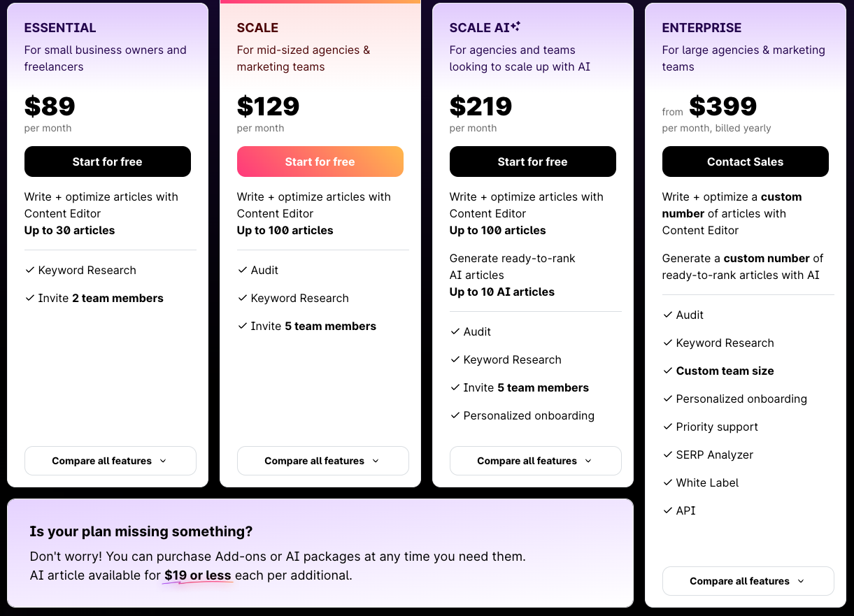
Task: Start for free on the Scale AI plan
Action: [532, 162]
